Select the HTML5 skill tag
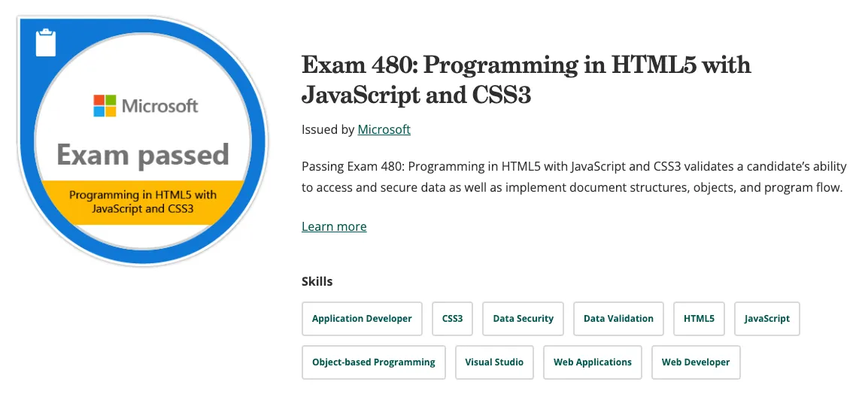868x400 pixels. pos(699,318)
